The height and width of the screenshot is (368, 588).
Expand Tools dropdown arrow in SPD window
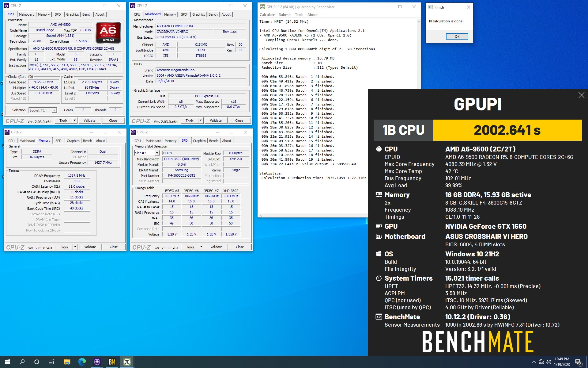[x=201, y=247]
